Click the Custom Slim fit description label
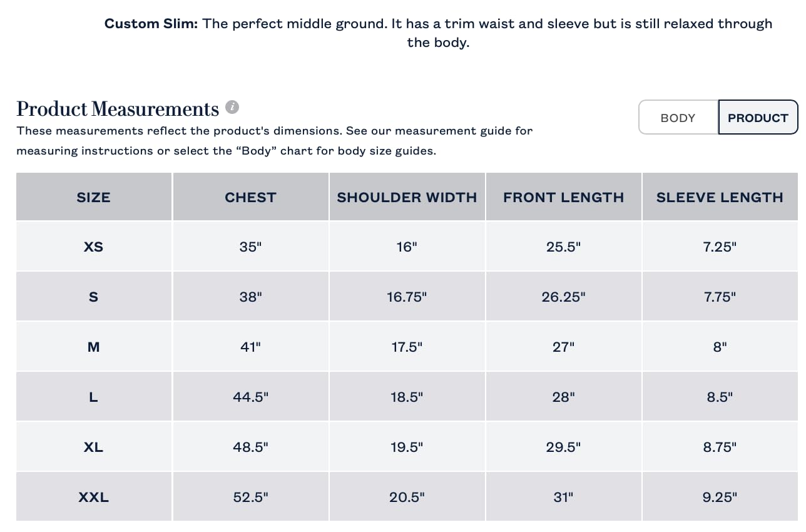The image size is (806, 532). pyautogui.click(x=151, y=24)
